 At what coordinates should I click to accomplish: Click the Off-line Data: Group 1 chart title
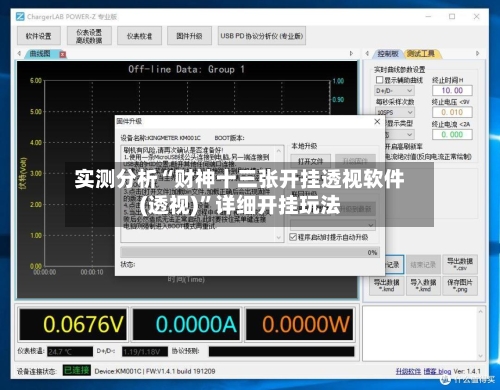coord(186,69)
